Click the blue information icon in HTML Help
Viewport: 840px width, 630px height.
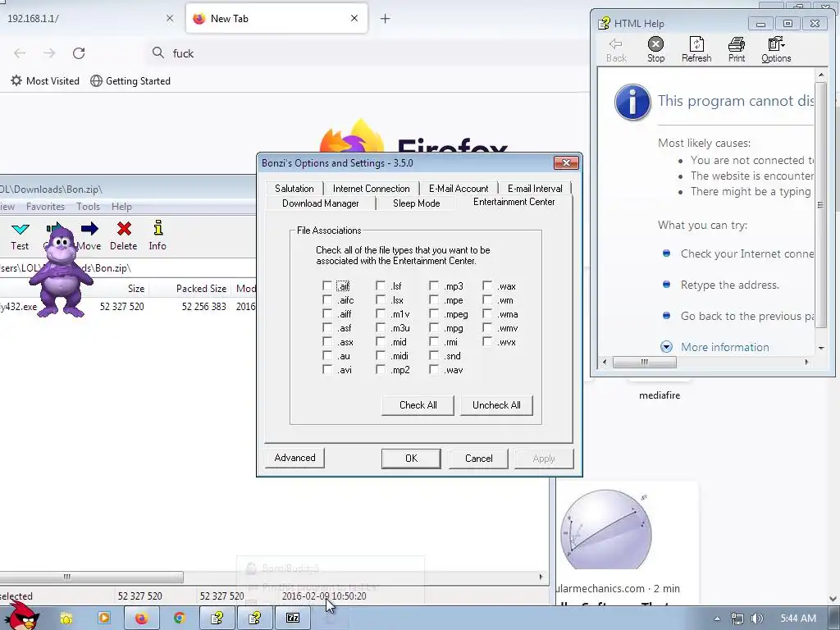(632, 102)
